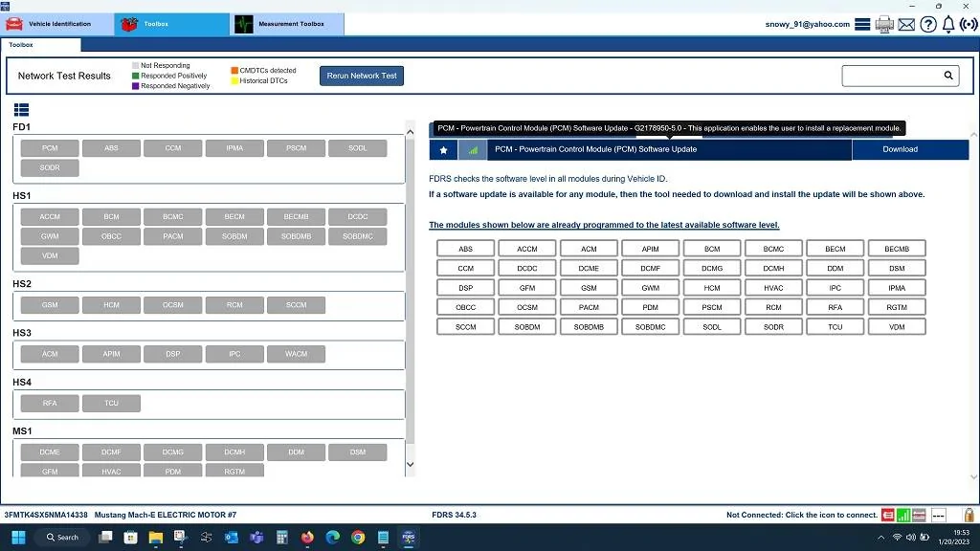Viewport: 980px width, 551px height.
Task: Click BECMB in latest software module list
Action: (x=897, y=249)
